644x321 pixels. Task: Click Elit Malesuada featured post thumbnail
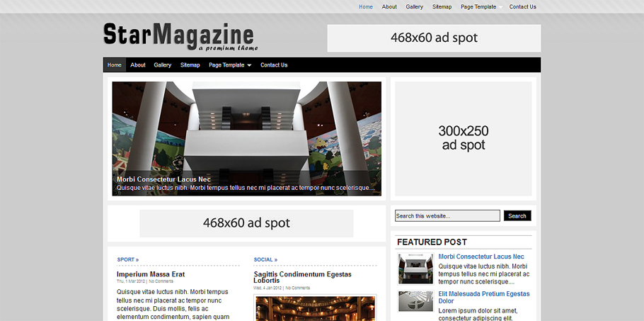tap(415, 301)
